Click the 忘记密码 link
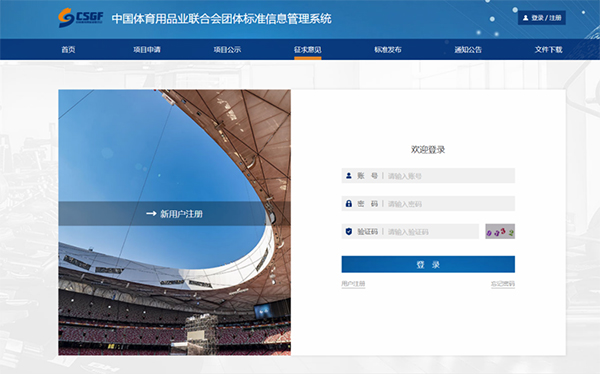 tap(503, 284)
